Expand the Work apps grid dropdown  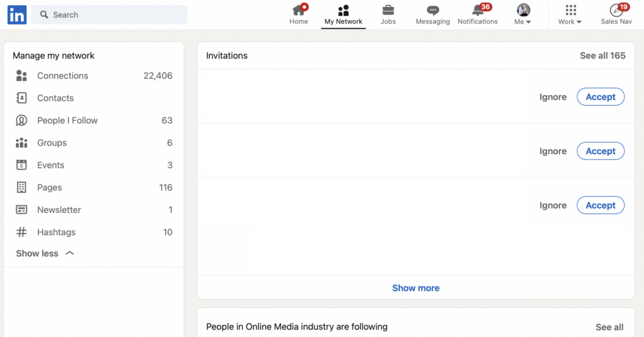tap(570, 14)
